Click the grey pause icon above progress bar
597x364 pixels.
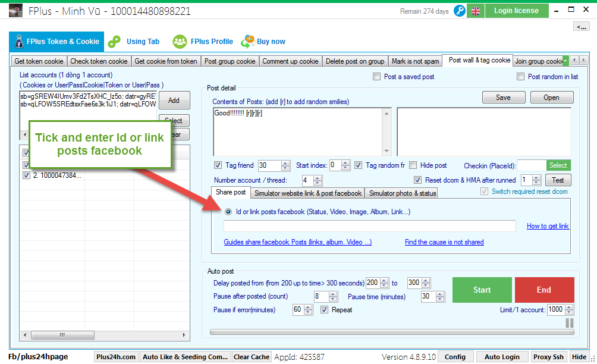pos(570,323)
